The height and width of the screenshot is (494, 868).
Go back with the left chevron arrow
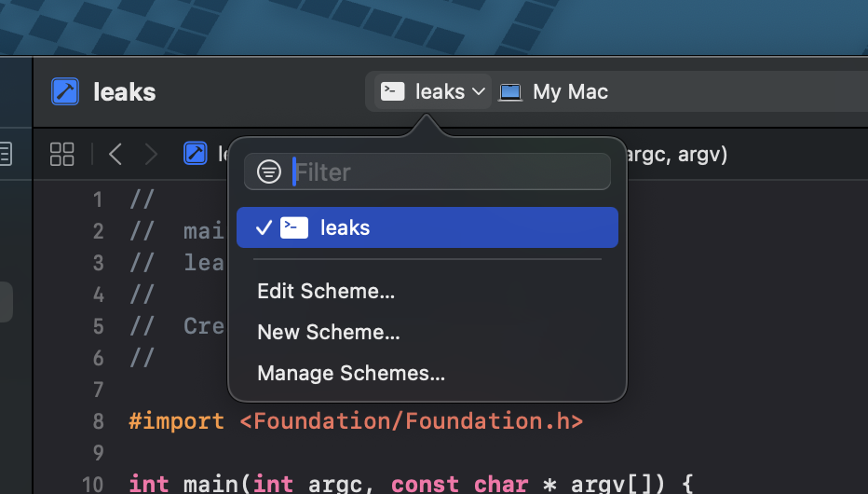coord(115,154)
